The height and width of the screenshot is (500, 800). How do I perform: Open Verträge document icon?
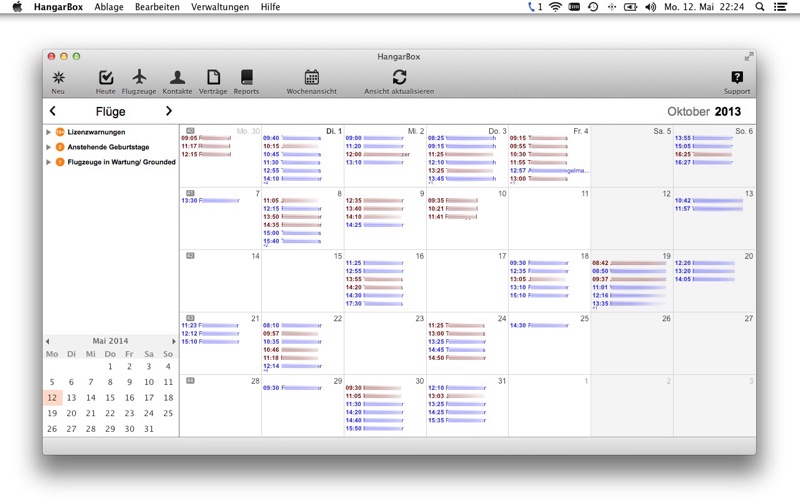tap(213, 77)
